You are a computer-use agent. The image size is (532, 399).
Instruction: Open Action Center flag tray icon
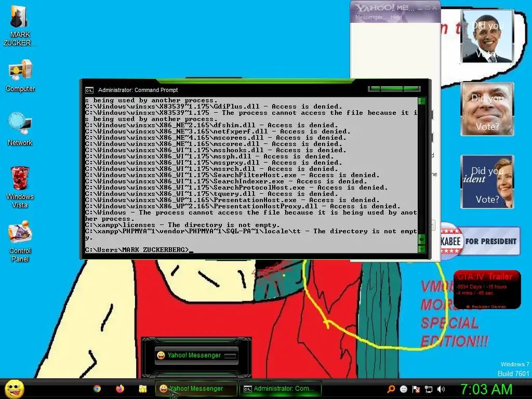[416, 389]
